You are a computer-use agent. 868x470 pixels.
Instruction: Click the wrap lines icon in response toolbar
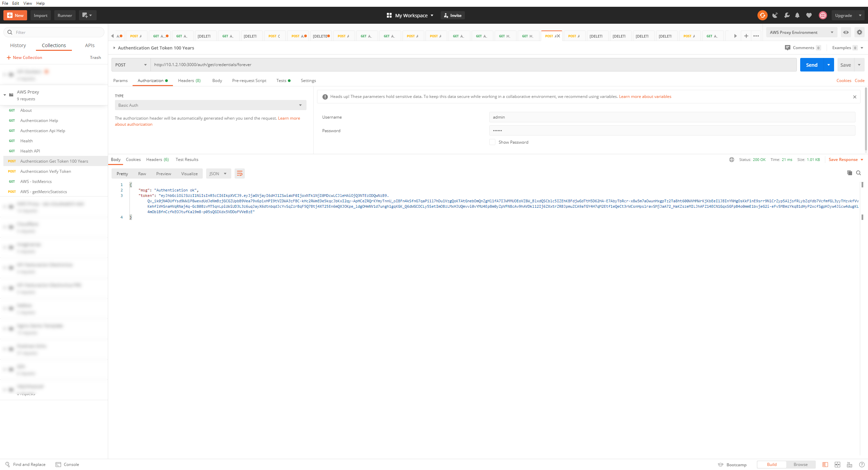(239, 173)
